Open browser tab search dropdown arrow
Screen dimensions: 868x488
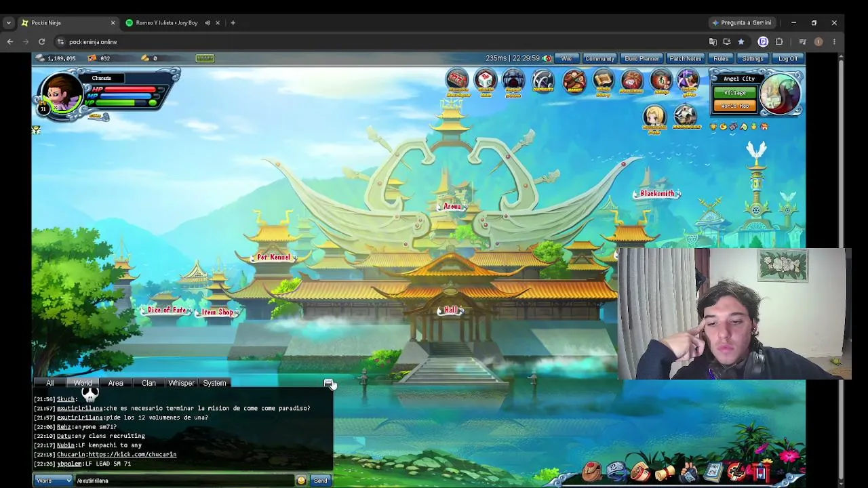coord(9,22)
